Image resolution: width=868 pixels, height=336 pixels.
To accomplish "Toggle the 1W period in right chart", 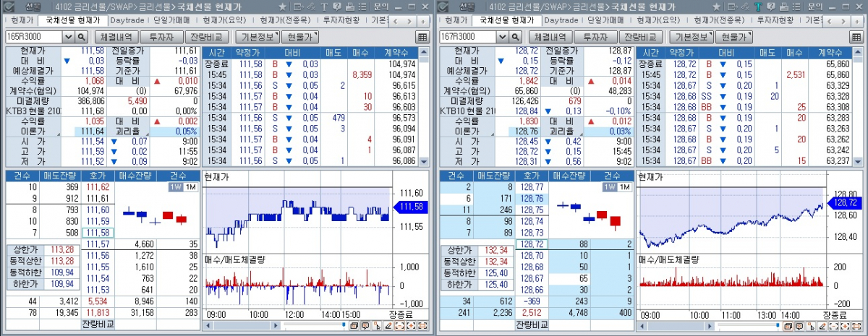I will pyautogui.click(x=608, y=187).
